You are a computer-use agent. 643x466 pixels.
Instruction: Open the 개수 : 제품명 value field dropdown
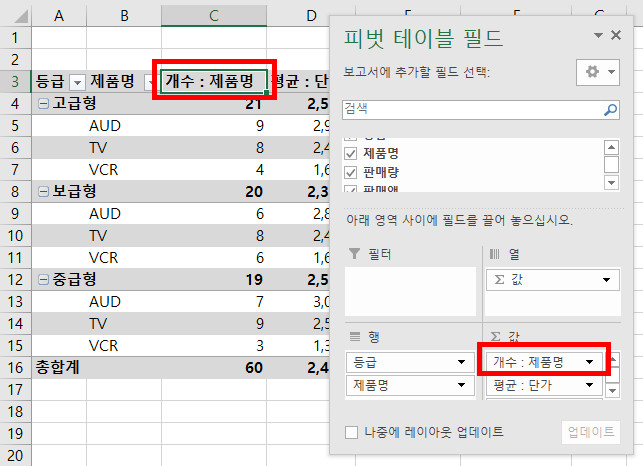590,361
